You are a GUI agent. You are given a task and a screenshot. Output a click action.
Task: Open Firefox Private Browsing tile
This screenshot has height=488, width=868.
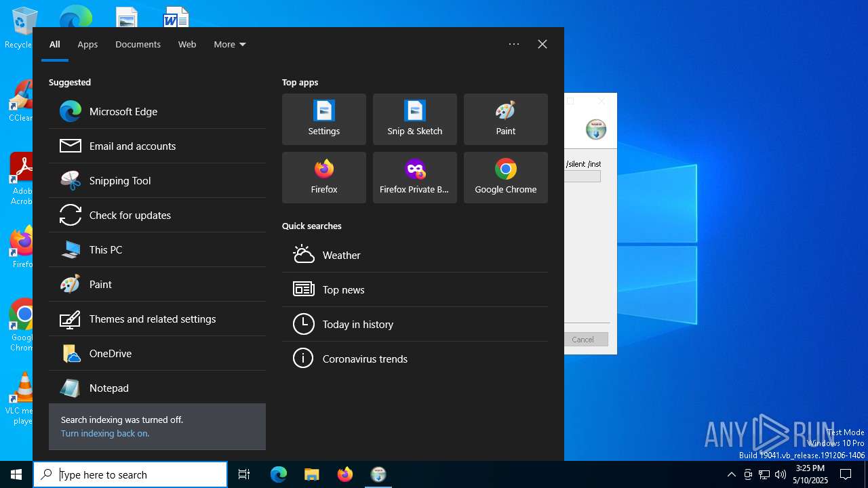415,178
